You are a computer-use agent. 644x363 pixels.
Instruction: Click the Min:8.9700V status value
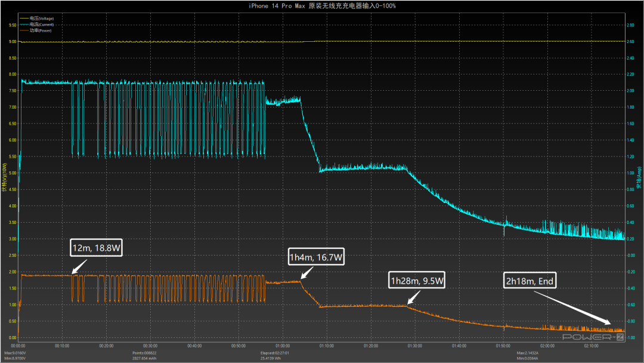15,358
